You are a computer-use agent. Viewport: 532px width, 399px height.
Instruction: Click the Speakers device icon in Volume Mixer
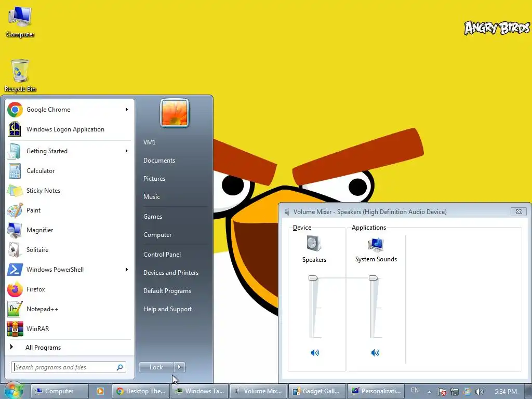[x=314, y=244]
